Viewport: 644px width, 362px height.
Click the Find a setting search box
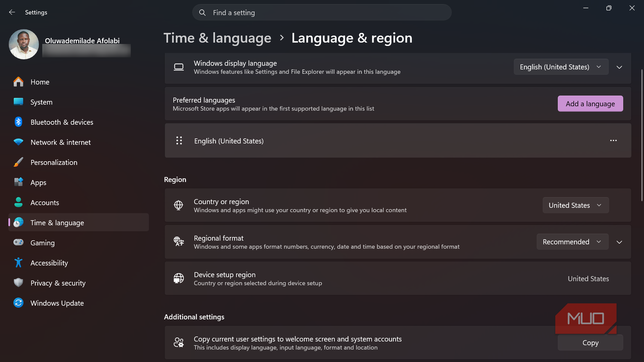[322, 12]
